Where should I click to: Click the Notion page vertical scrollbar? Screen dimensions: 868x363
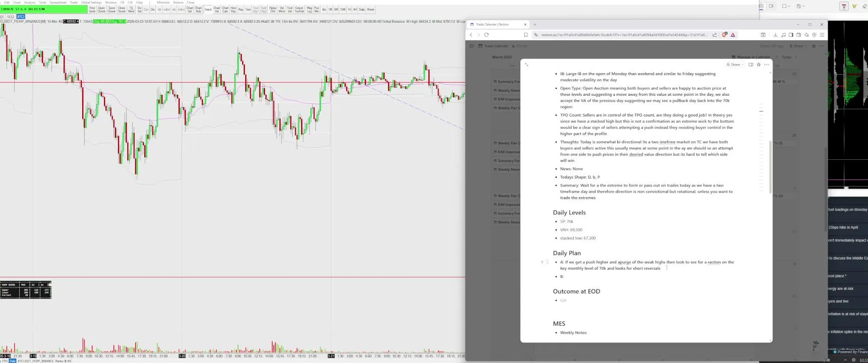(x=770, y=166)
